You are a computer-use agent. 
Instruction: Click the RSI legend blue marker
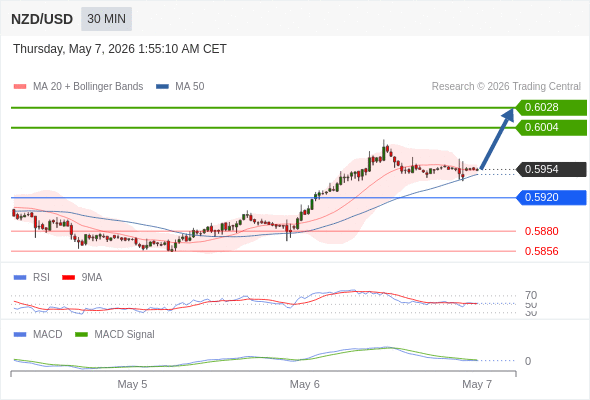click(x=20, y=278)
